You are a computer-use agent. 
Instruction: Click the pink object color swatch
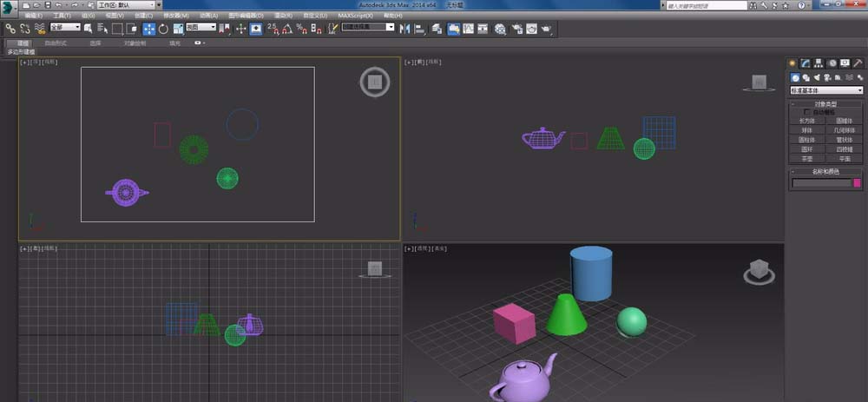(857, 182)
